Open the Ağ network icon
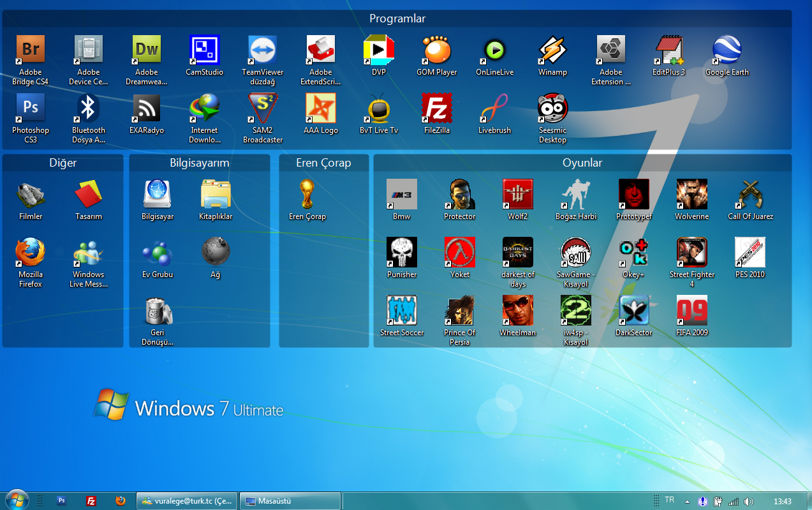This screenshot has width=812, height=510. 216,252
